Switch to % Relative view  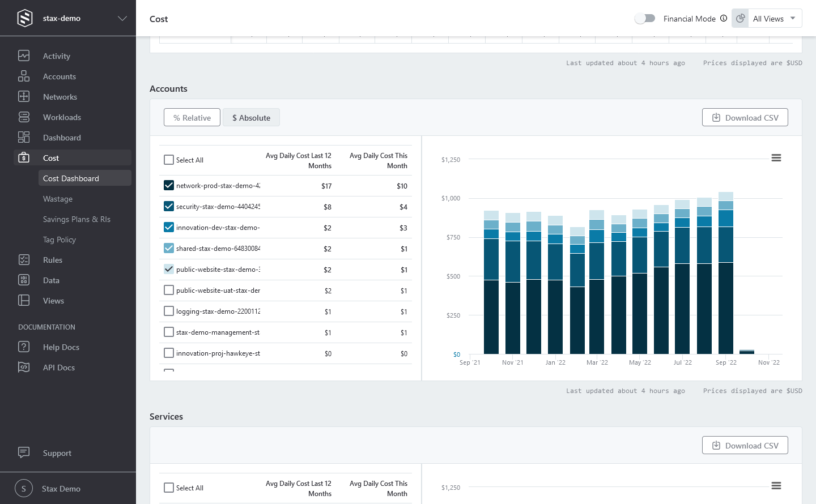[192, 117]
